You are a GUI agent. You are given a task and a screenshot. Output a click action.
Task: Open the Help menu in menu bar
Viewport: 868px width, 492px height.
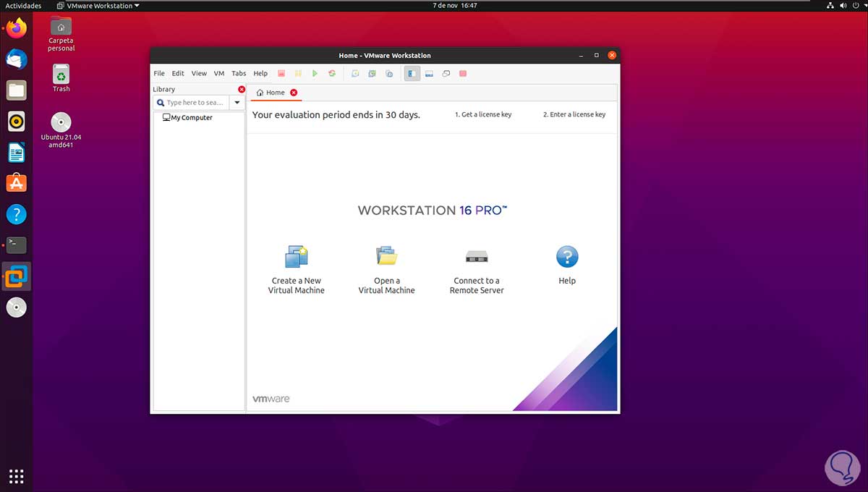(x=260, y=74)
